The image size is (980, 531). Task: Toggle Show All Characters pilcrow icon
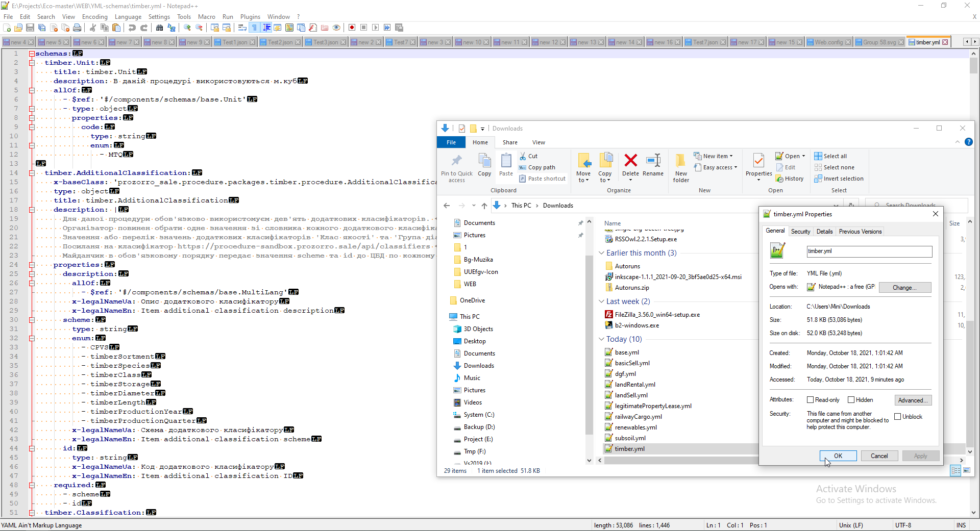tap(254, 28)
